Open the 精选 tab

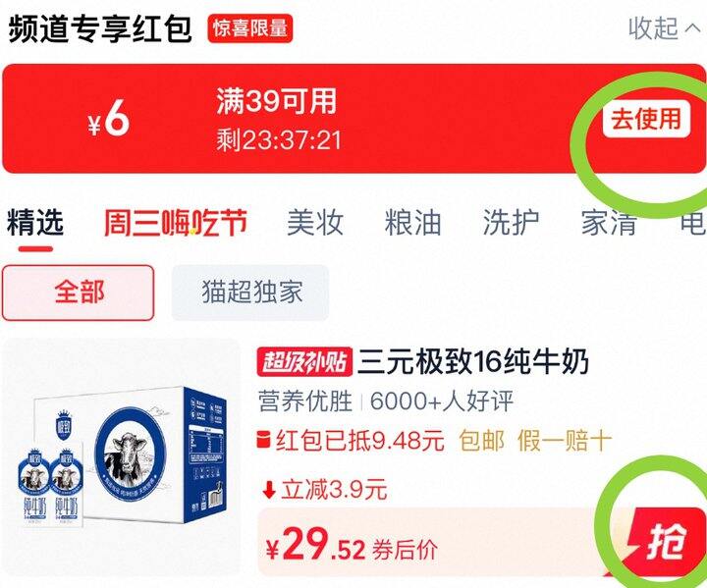pos(34,222)
